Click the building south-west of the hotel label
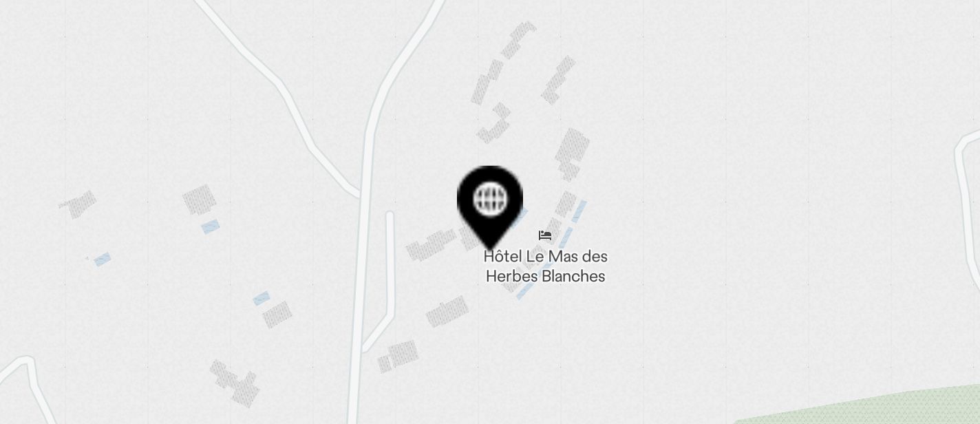 point(447,311)
